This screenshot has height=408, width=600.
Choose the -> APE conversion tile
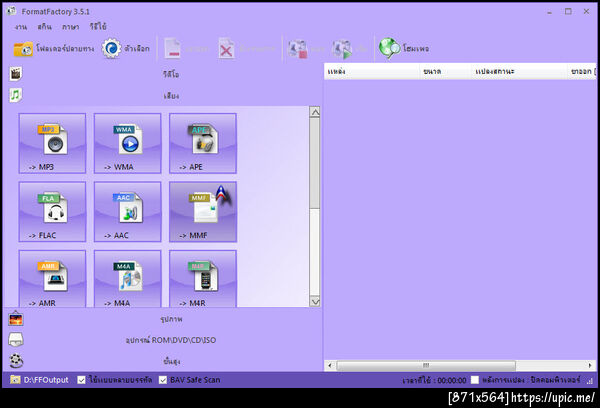pyautogui.click(x=203, y=143)
